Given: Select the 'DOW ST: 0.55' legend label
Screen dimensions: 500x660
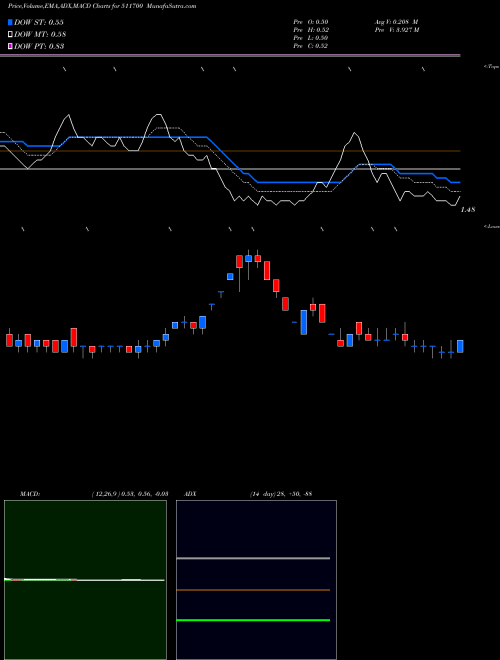Looking at the screenshot, I should tap(39, 22).
